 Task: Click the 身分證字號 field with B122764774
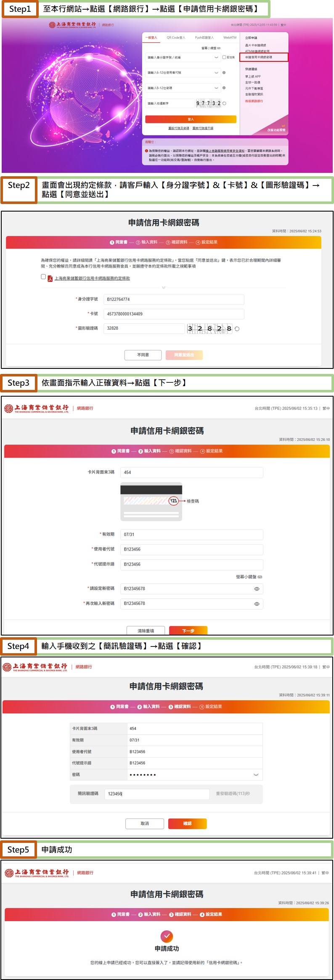pyautogui.click(x=174, y=299)
